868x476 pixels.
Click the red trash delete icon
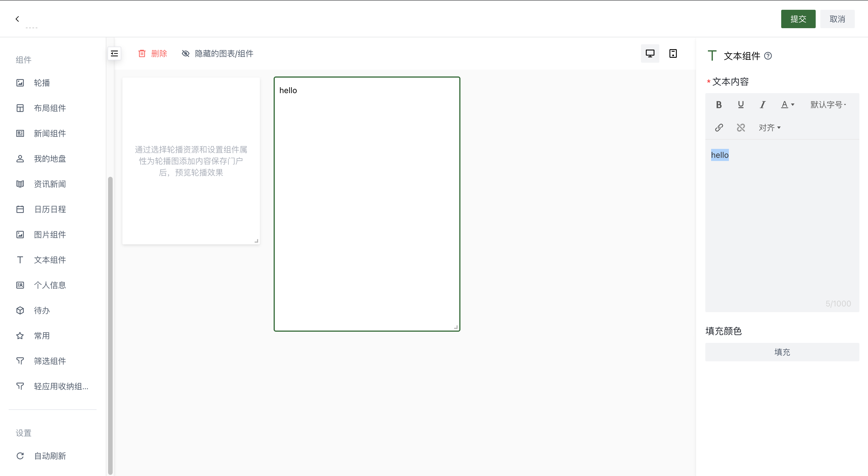click(142, 53)
